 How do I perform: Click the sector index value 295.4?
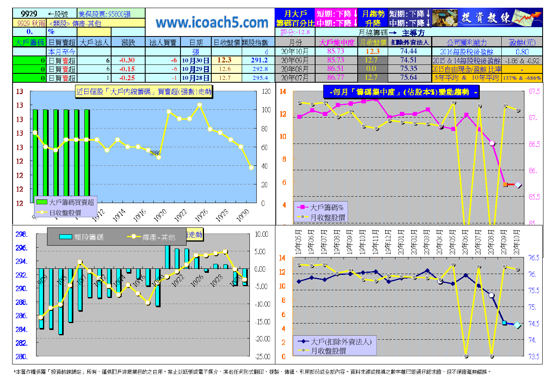point(260,78)
